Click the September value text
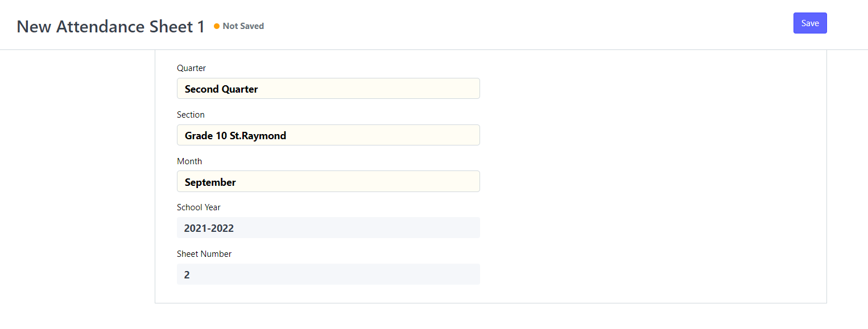This screenshot has width=868, height=329. (210, 182)
